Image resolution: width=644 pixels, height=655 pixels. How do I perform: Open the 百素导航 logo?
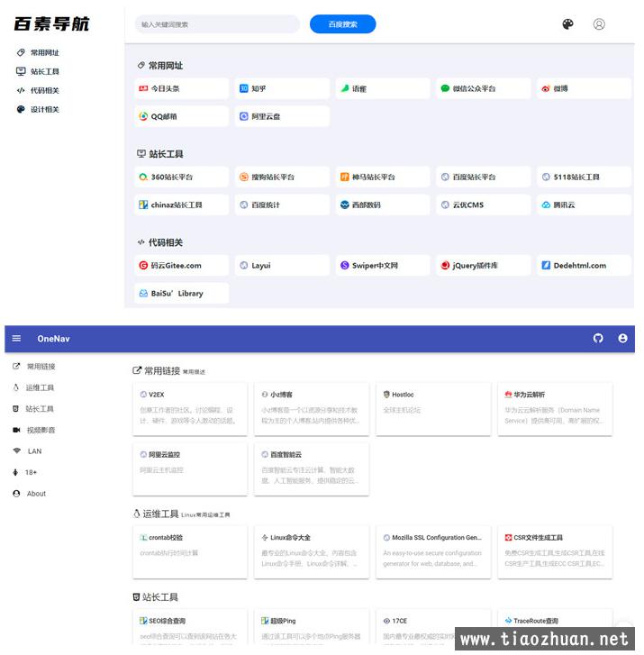[51, 23]
